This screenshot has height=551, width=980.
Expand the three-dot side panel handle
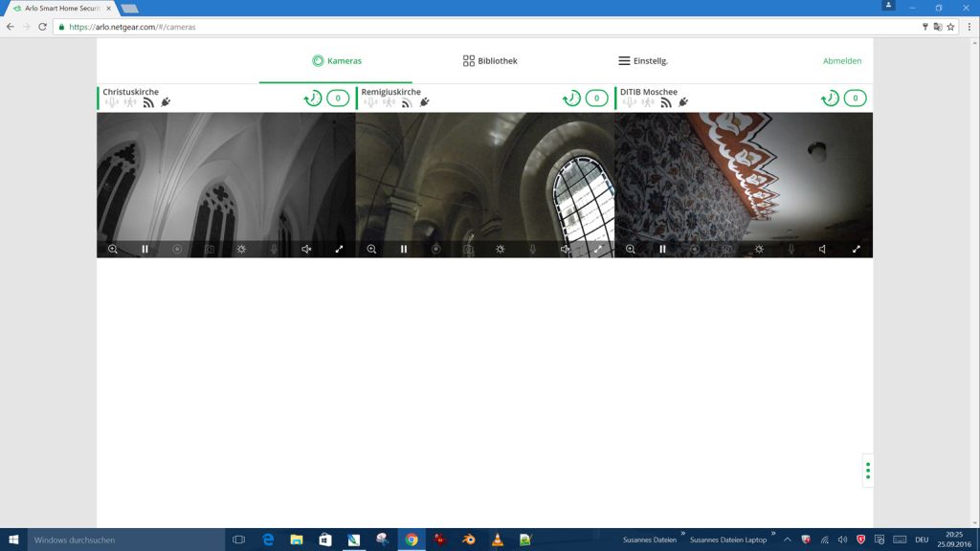(867, 471)
